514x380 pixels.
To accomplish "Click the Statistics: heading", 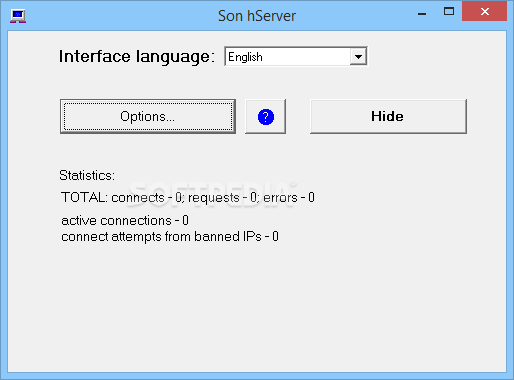I will pyautogui.click(x=87, y=175).
